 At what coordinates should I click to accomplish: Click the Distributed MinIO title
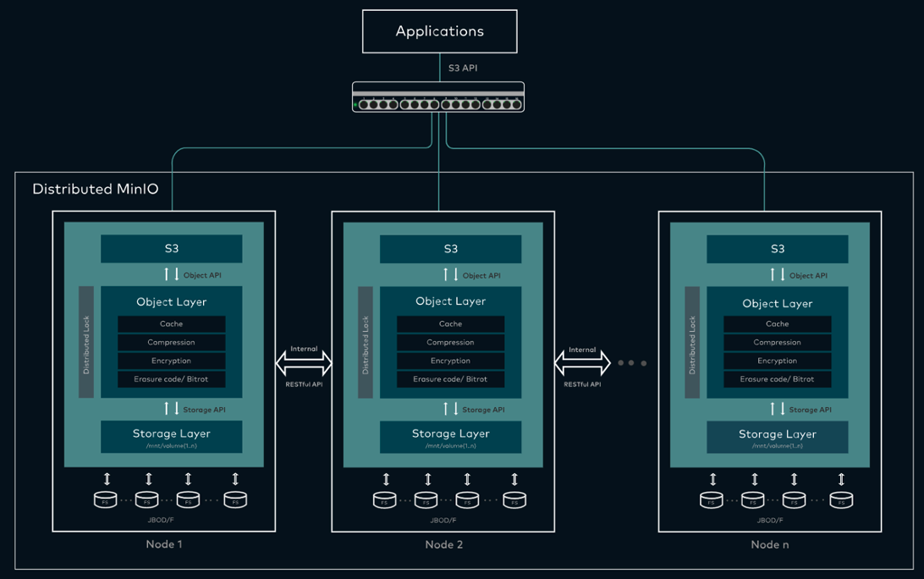96,189
